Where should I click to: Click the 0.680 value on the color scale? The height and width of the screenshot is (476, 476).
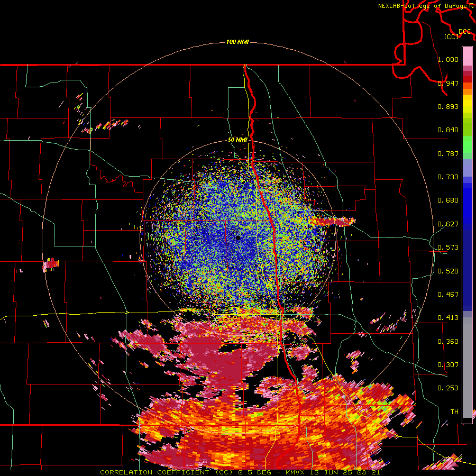[448, 200]
